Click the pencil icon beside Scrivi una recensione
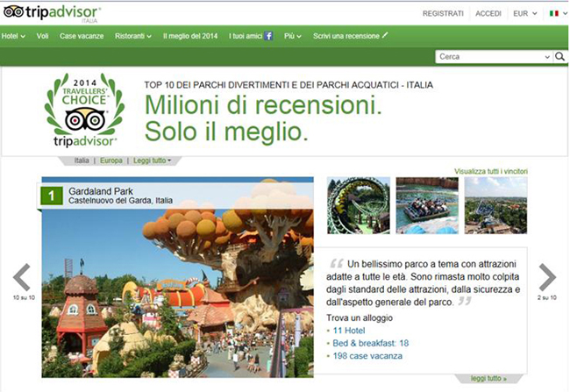 385,35
